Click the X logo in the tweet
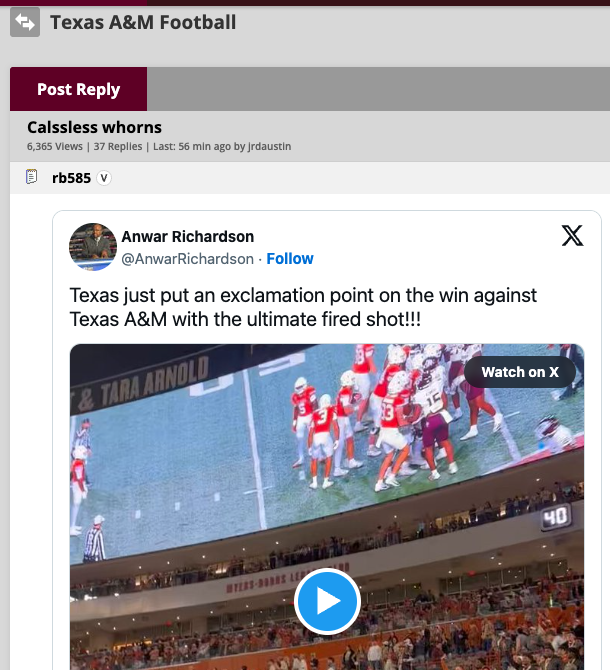This screenshot has height=670, width=610. pyautogui.click(x=572, y=236)
